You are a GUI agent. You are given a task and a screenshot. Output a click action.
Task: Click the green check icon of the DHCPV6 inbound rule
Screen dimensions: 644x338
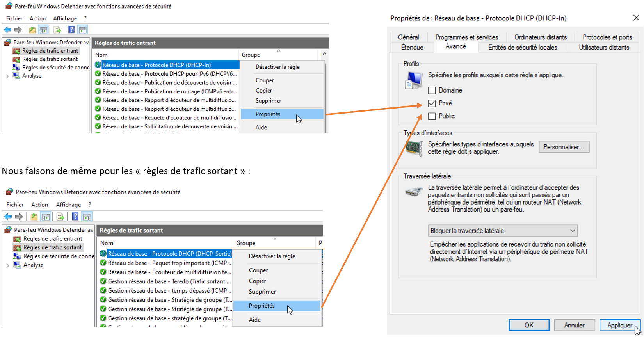point(98,74)
